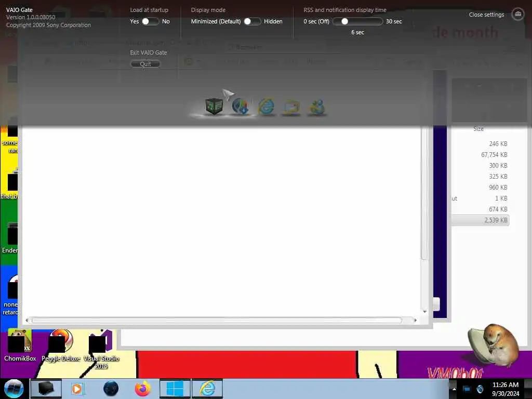This screenshot has width=532, height=399.
Task: Select the 300 KB file size entry
Action: 498,166
